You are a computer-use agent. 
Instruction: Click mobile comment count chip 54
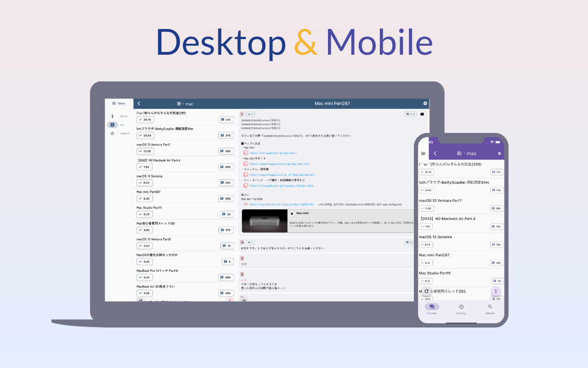point(498,281)
